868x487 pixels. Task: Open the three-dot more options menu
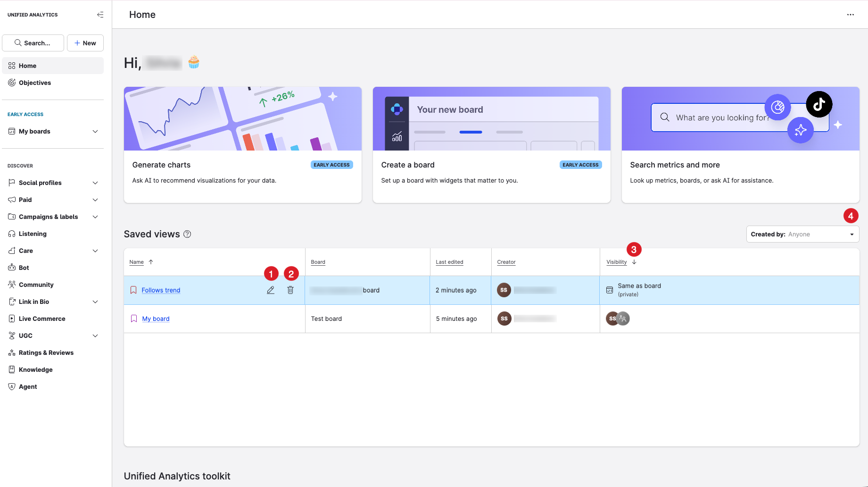click(x=850, y=15)
